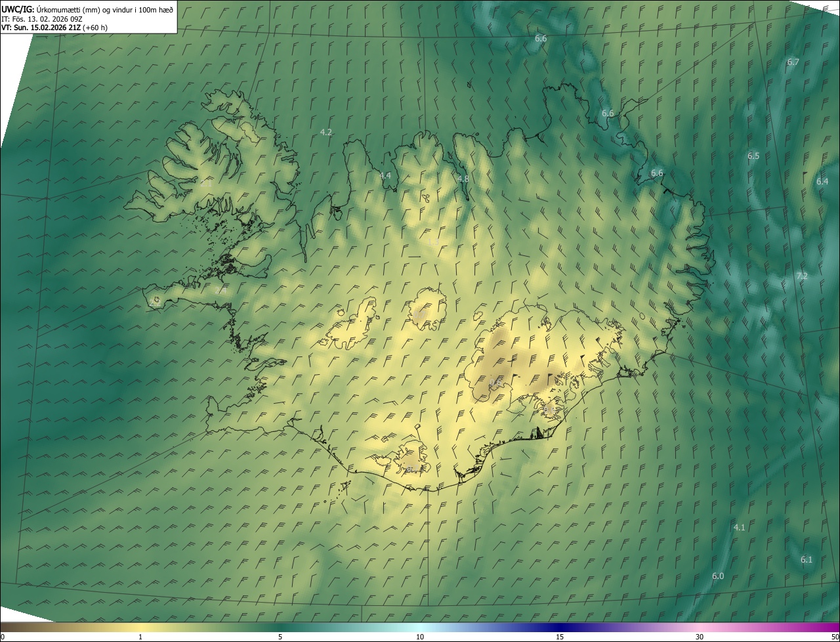Image resolution: width=840 pixels, height=642 pixels.
Task: Click the 2.4 value label on the map
Action: click(x=221, y=289)
